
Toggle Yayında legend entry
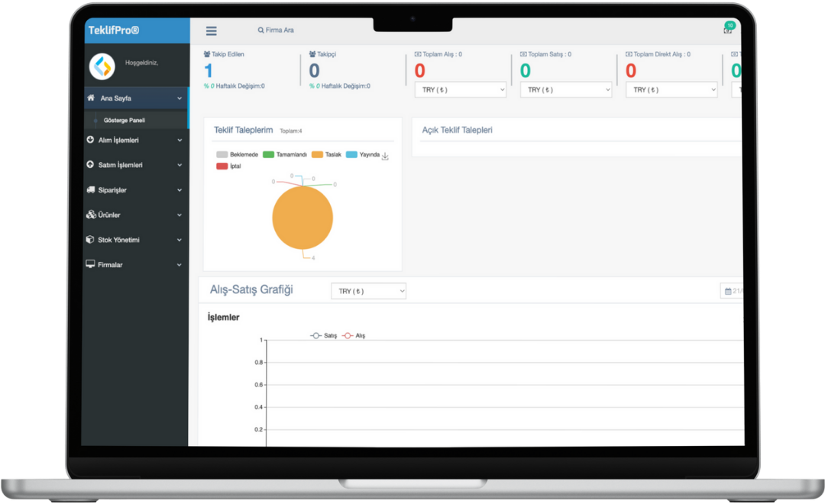pyautogui.click(x=363, y=155)
